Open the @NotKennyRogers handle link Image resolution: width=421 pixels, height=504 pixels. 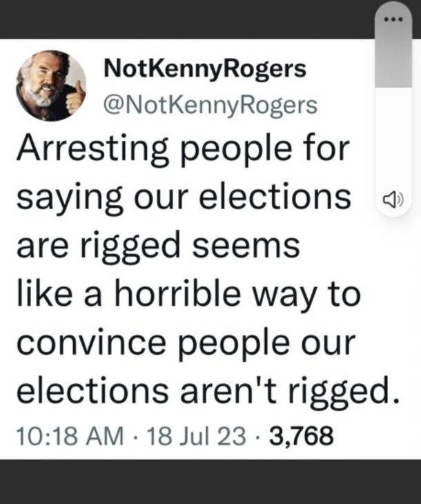(210, 105)
